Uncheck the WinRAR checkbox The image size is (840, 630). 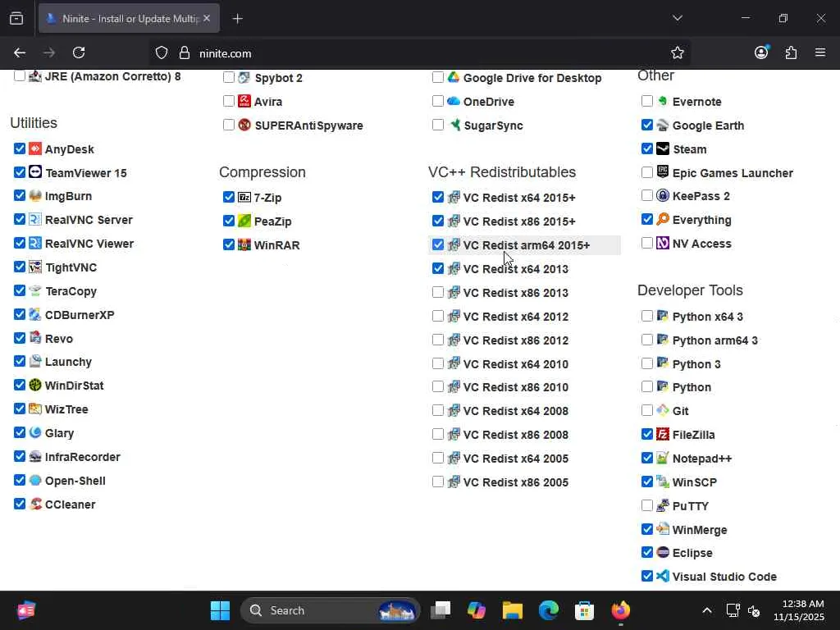pyautogui.click(x=229, y=244)
